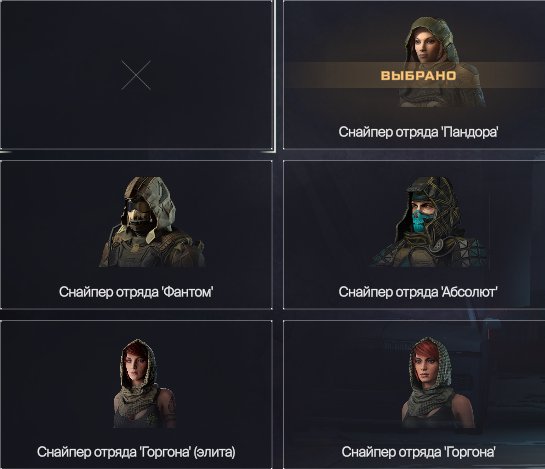Select the 'Пандора' sniper portrait

pos(442,62)
